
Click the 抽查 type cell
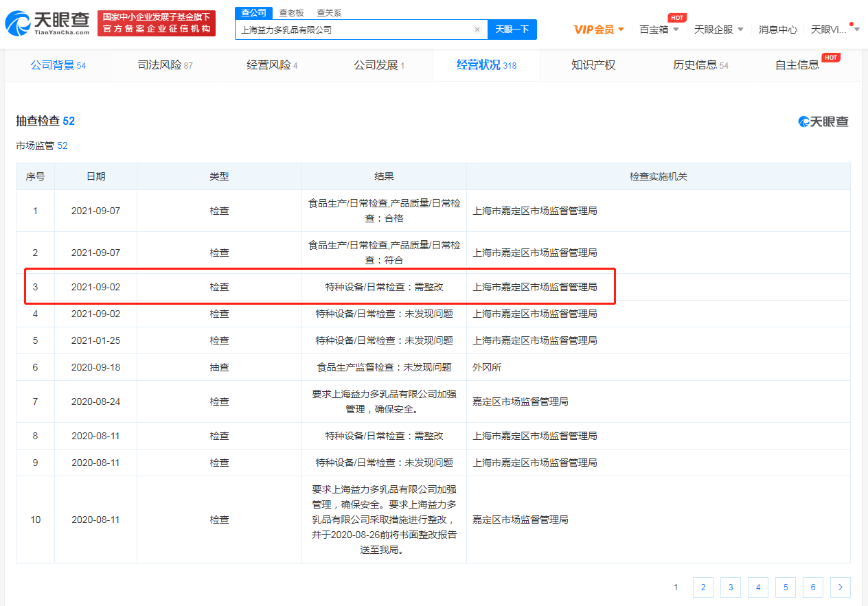(x=219, y=367)
